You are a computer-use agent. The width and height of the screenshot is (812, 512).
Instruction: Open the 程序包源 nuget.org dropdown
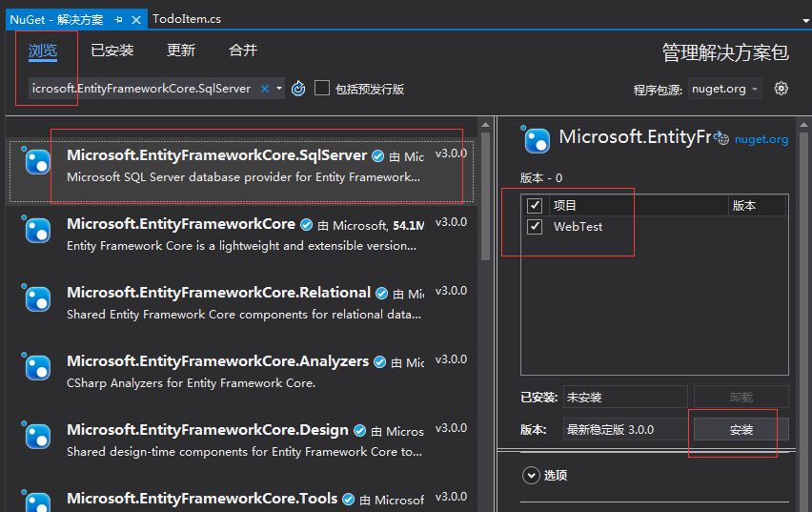coord(724,89)
